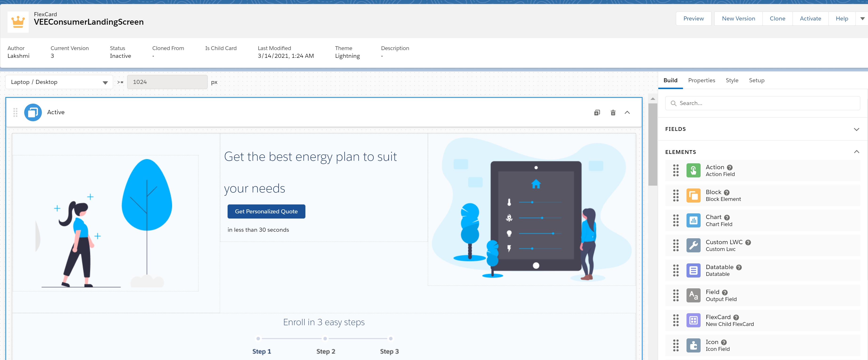The width and height of the screenshot is (868, 360).
Task: Collapse the ELEMENTS section
Action: tap(856, 152)
